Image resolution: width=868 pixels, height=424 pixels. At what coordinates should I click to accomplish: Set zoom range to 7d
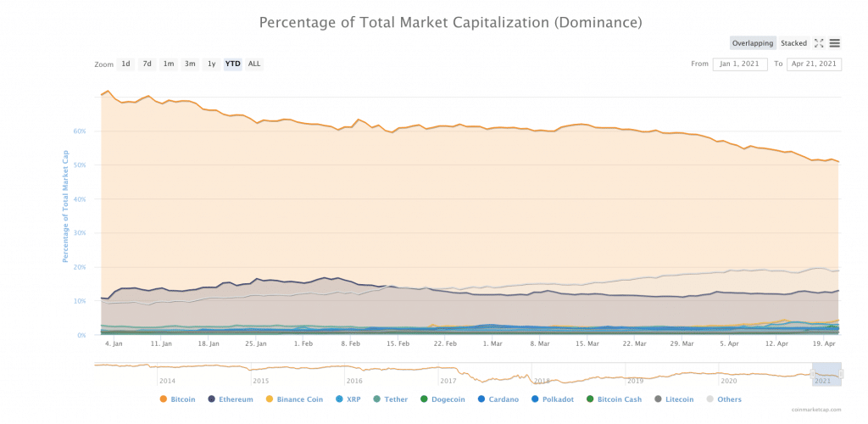(x=147, y=64)
